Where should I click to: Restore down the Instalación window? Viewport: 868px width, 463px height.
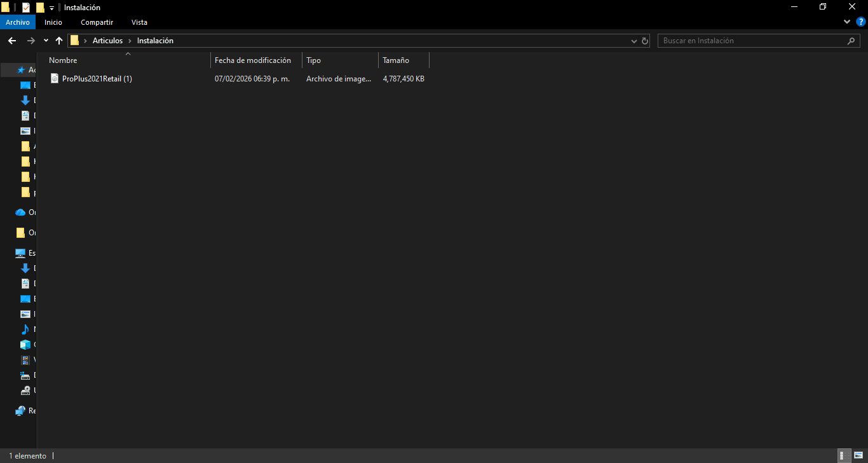[x=823, y=7]
